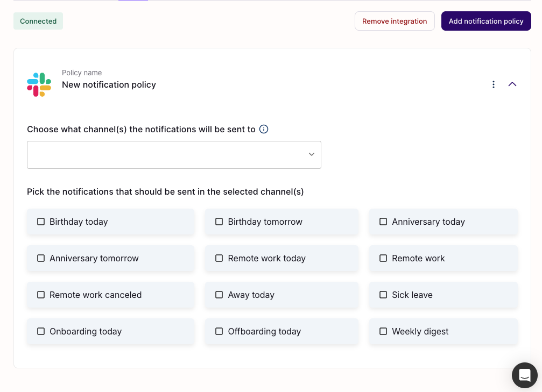Click the info icon beside channel label
This screenshot has height=392, width=542.
(264, 129)
